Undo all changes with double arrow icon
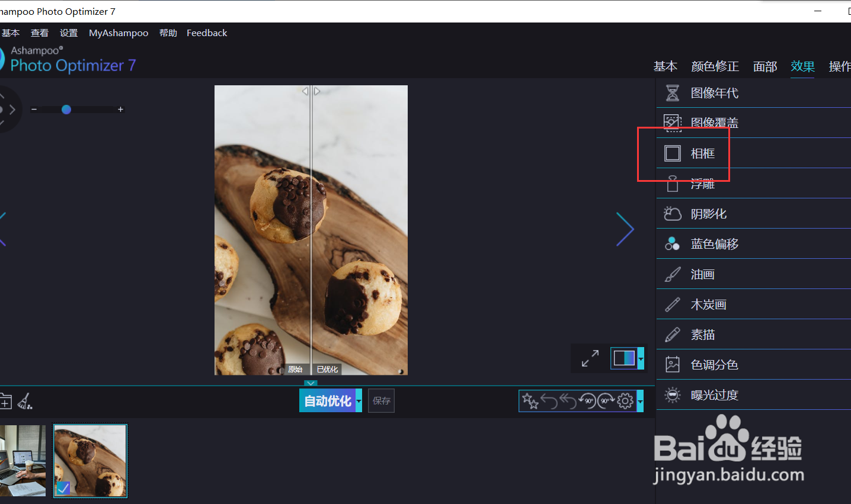 pyautogui.click(x=568, y=402)
